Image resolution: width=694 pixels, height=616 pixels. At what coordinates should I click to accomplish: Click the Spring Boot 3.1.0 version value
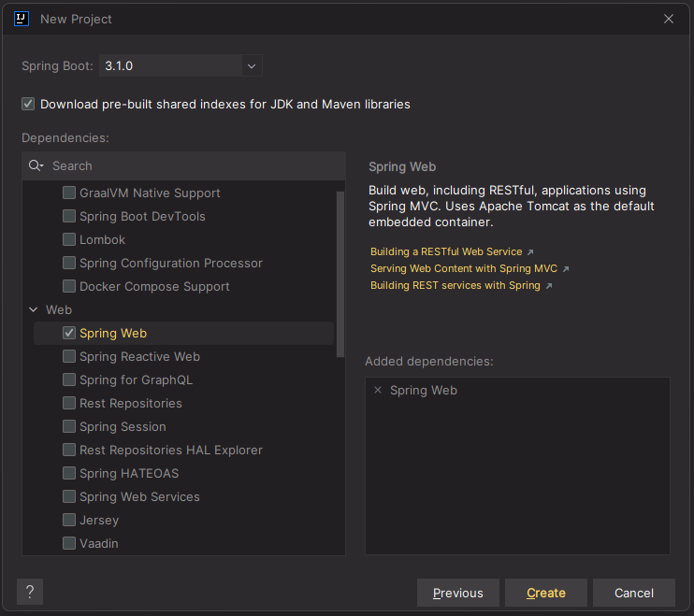coord(119,65)
